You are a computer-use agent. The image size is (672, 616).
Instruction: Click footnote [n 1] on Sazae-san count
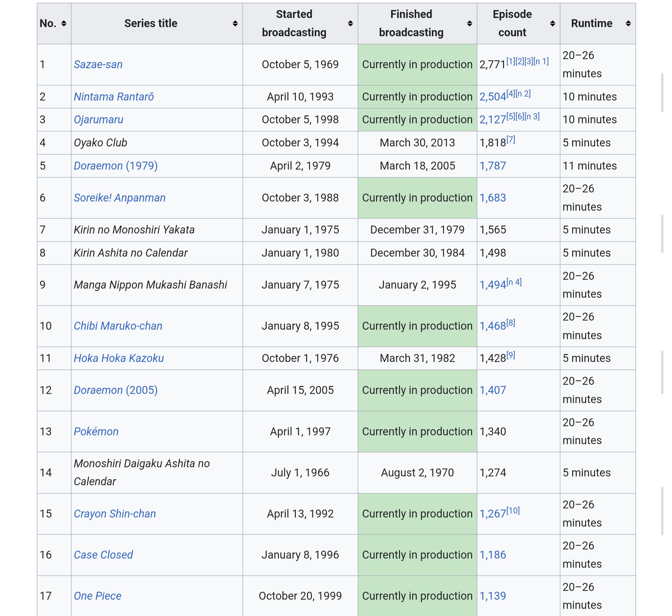click(541, 61)
